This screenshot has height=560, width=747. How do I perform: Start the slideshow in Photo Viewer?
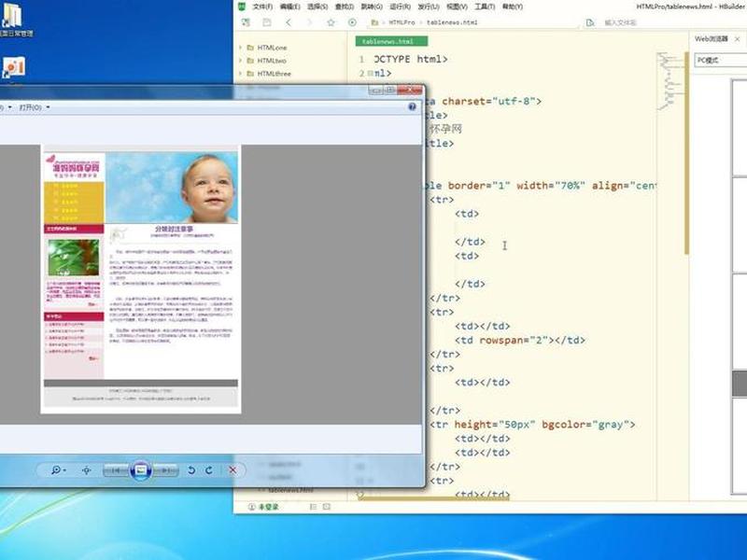141,470
